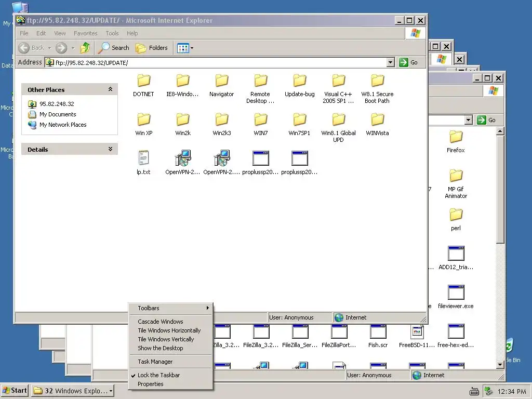Viewport: 532px width, 399px height.
Task: Launch Task Manager from context menu
Action: point(170,362)
